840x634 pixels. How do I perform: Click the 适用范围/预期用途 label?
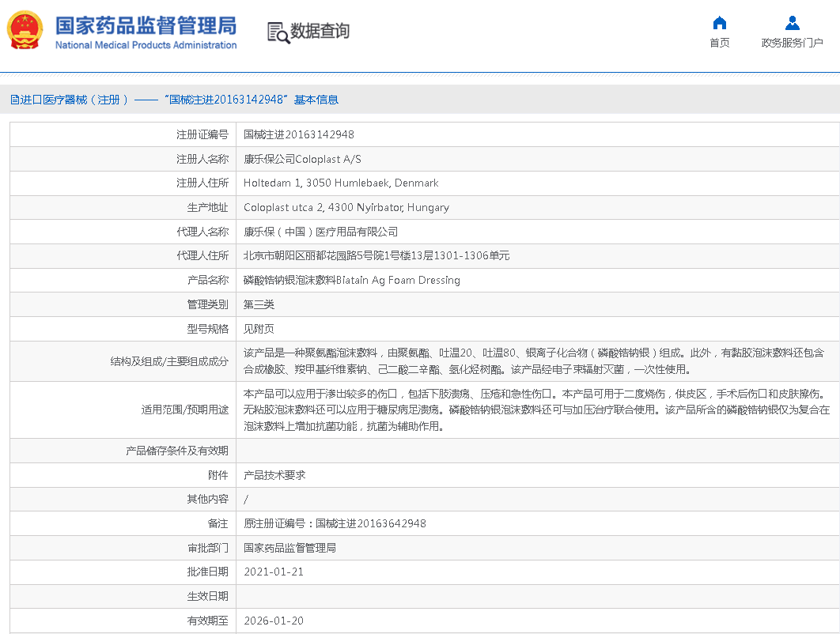click(185, 410)
